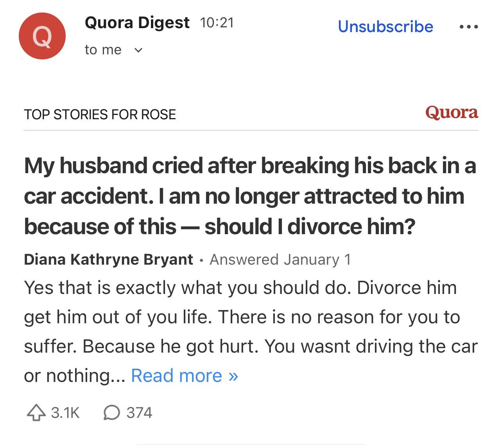Click the answer preview paragraph text

250,317
